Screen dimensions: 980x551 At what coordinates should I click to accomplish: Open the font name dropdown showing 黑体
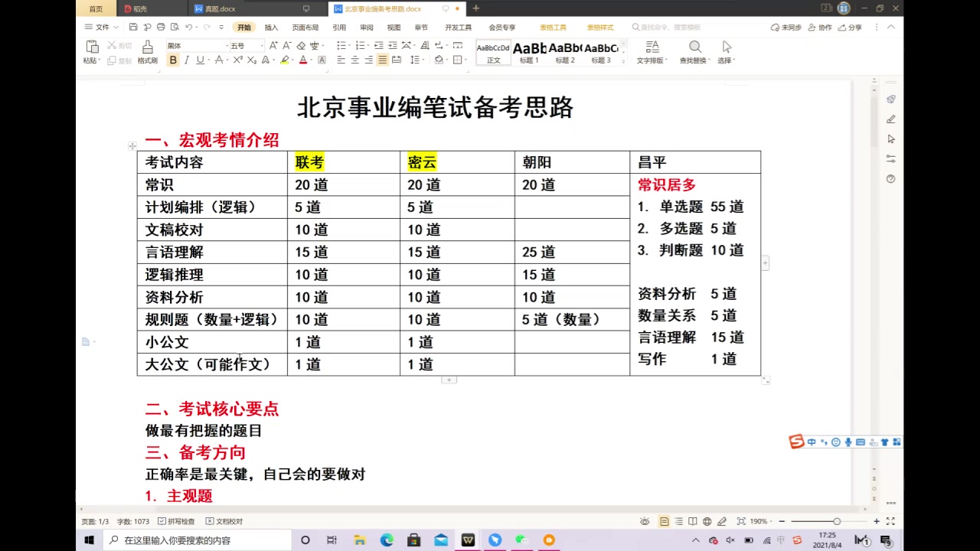pos(227,46)
